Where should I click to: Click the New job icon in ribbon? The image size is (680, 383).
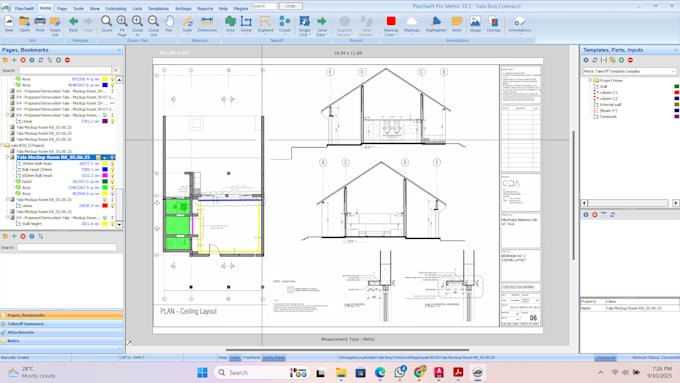pyautogui.click(x=9, y=21)
